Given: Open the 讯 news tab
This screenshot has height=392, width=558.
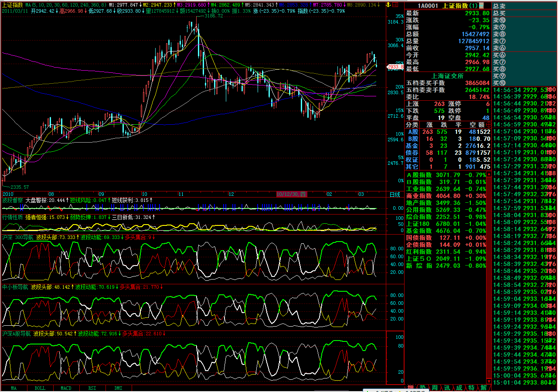Looking at the screenshot, I should pyautogui.click(x=447, y=388).
